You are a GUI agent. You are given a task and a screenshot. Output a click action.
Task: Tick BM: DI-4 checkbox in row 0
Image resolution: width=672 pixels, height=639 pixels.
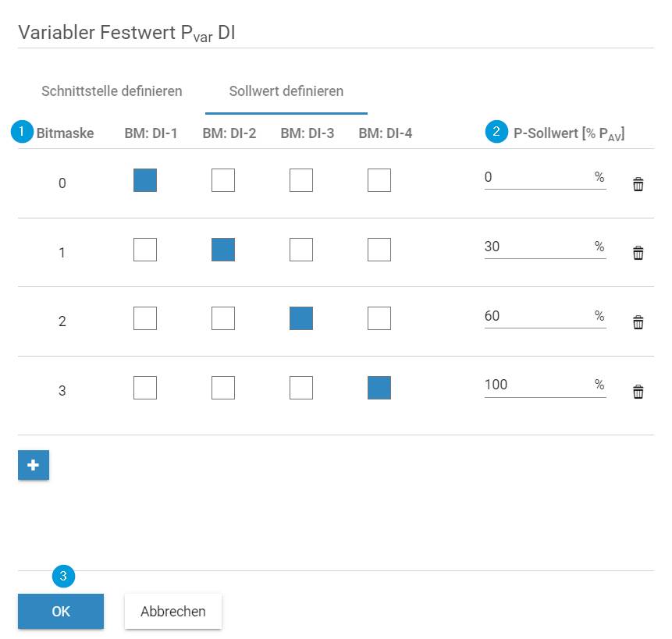coord(379,180)
